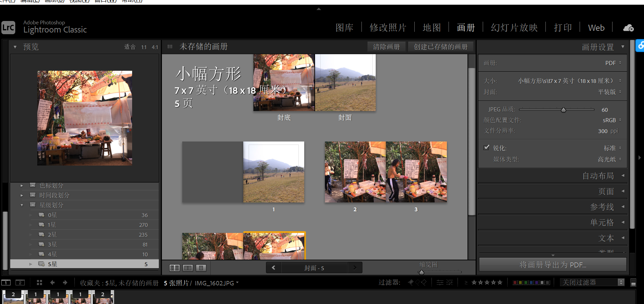This screenshot has height=304, width=644.
Task: Filter by green color label
Action: pos(526,283)
